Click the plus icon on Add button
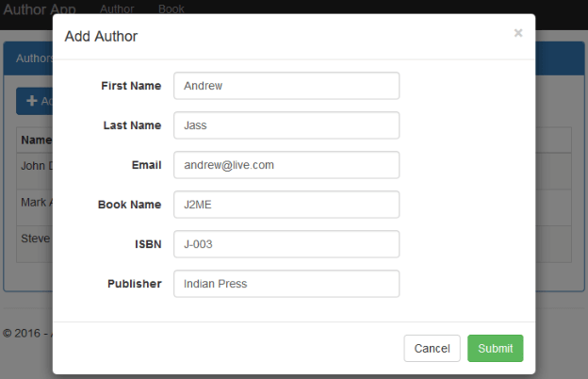This screenshot has width=588, height=379. pyautogui.click(x=31, y=101)
